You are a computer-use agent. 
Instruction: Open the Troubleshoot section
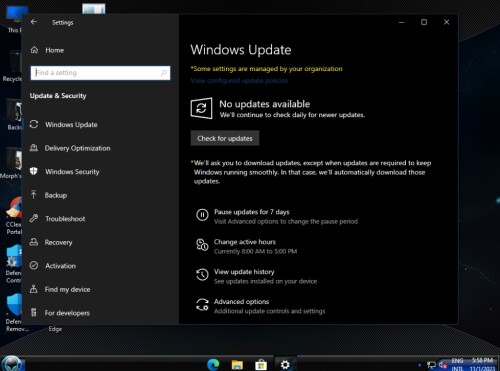click(x=65, y=219)
